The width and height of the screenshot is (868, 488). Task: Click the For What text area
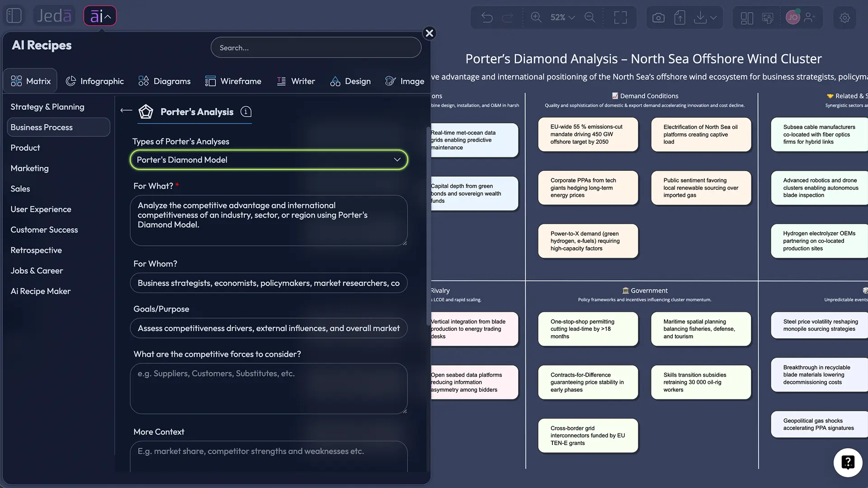point(269,221)
